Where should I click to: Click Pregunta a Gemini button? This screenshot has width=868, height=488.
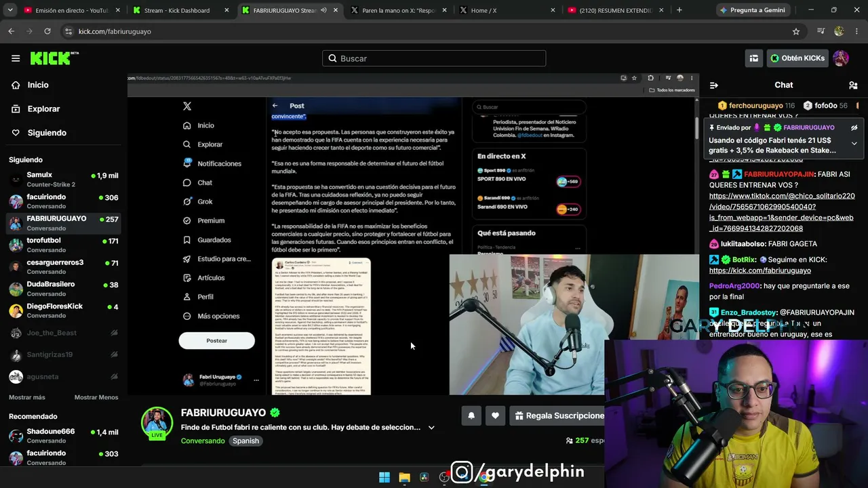751,10
